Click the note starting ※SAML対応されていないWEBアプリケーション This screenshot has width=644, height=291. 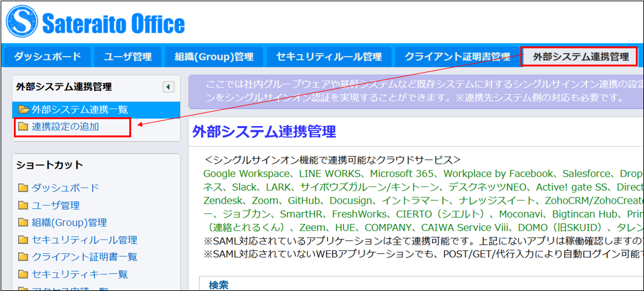[x=423, y=254]
